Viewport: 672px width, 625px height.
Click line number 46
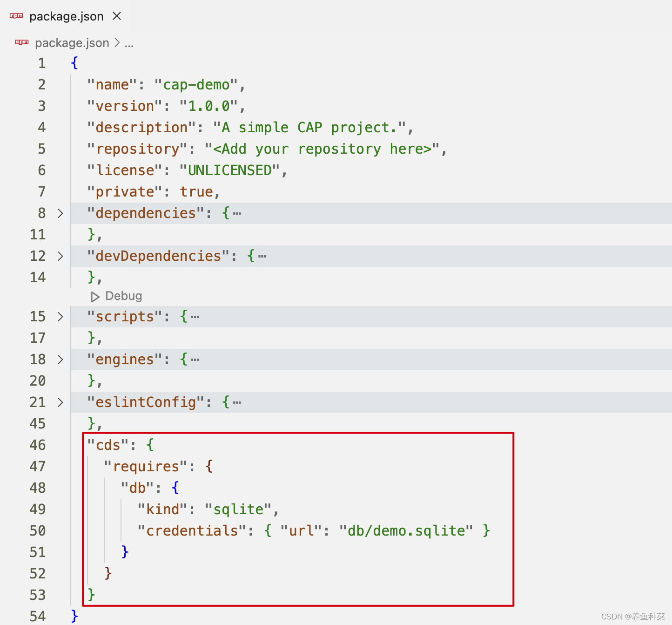tap(38, 445)
